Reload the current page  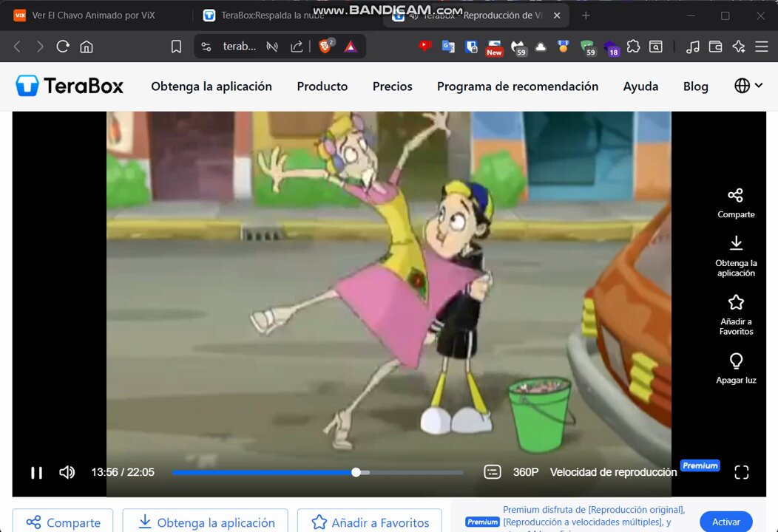click(63, 47)
